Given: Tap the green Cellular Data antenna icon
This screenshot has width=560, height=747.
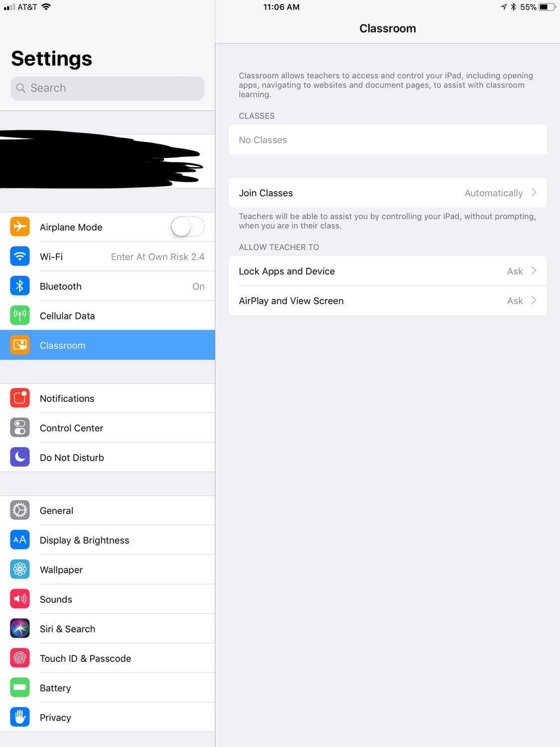Looking at the screenshot, I should point(20,315).
